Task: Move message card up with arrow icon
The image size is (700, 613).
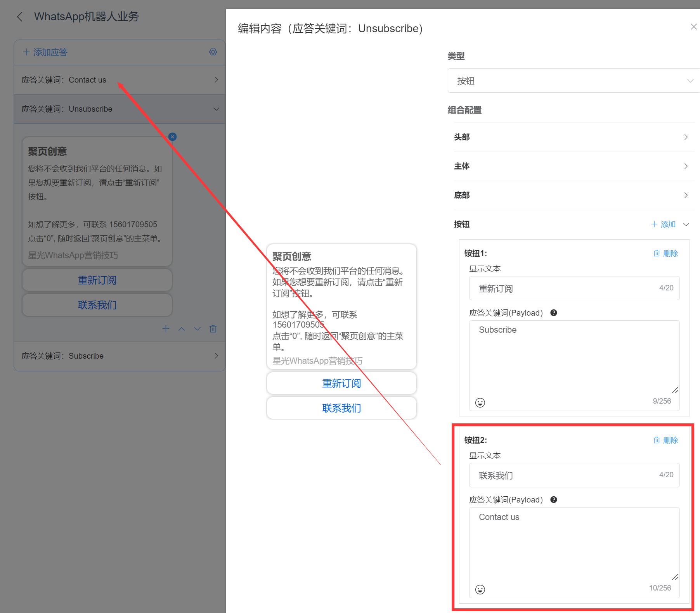Action: (182, 329)
